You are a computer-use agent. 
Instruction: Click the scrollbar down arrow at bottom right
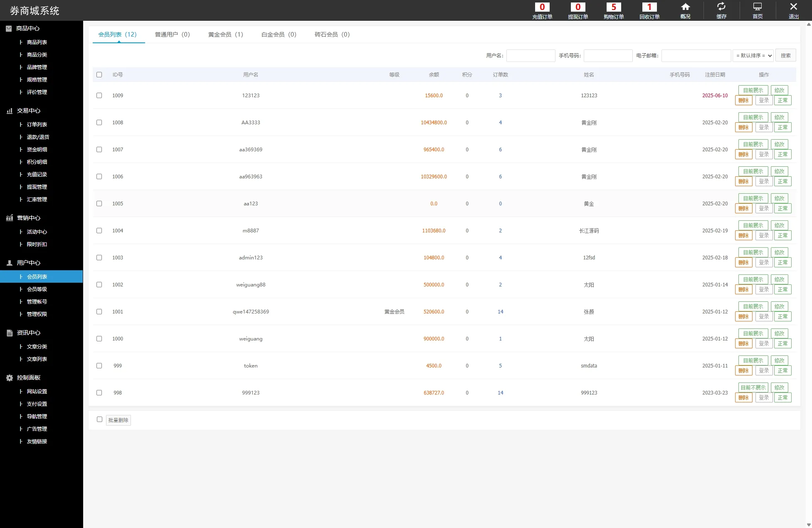click(808, 525)
